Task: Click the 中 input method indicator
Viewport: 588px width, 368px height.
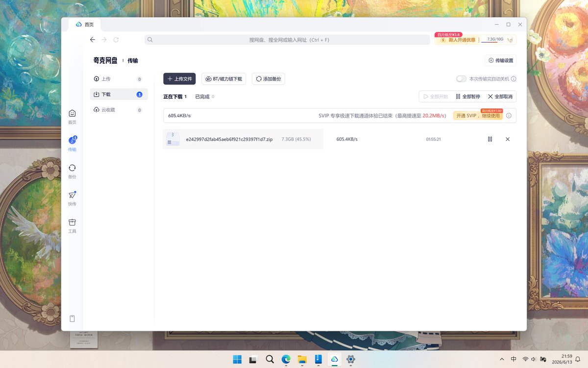Action: [x=514, y=359]
